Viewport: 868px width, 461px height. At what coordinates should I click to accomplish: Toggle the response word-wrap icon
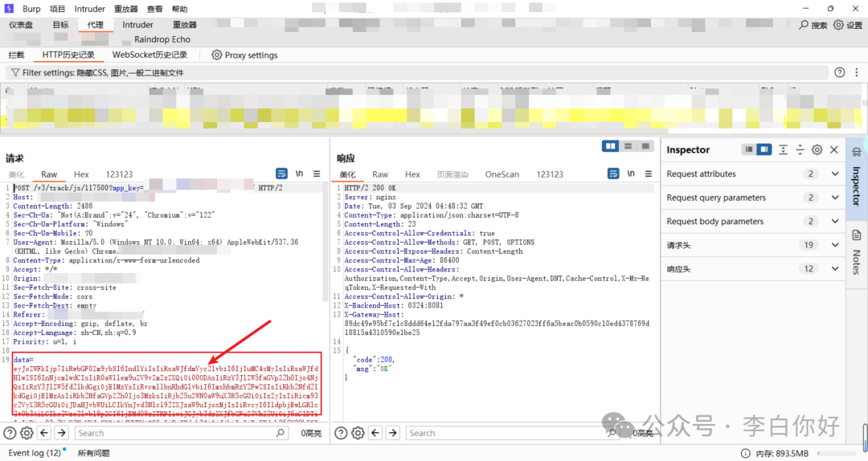(x=613, y=173)
